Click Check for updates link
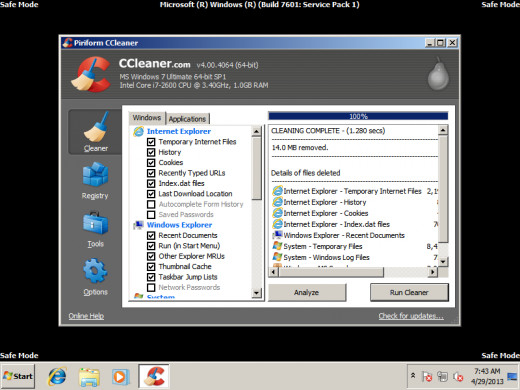The width and height of the screenshot is (520, 390). coord(411,316)
